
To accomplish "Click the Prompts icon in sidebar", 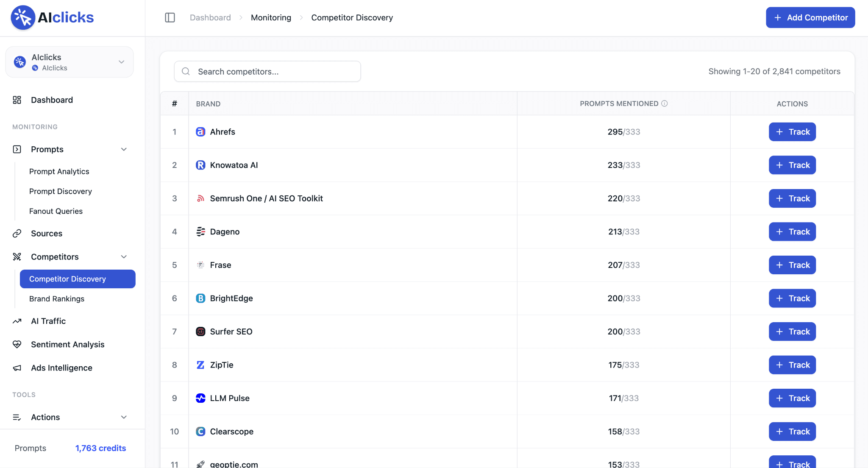I will tap(17, 149).
